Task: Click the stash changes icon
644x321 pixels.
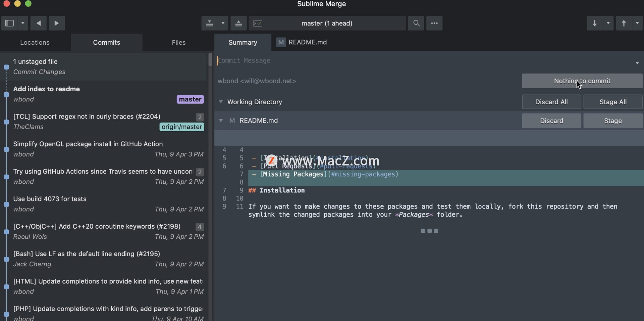Action: (209, 23)
